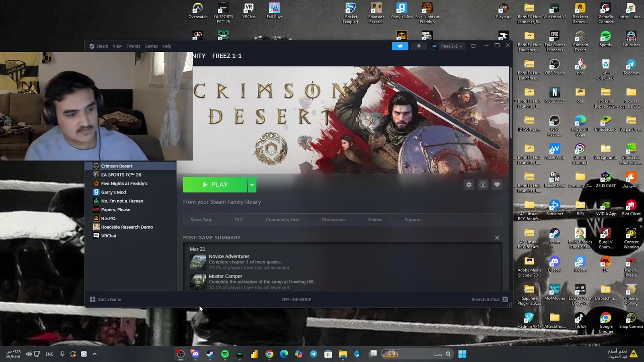Open Rocket League desktop shortcut
The image size is (644, 362).
(x=351, y=13)
